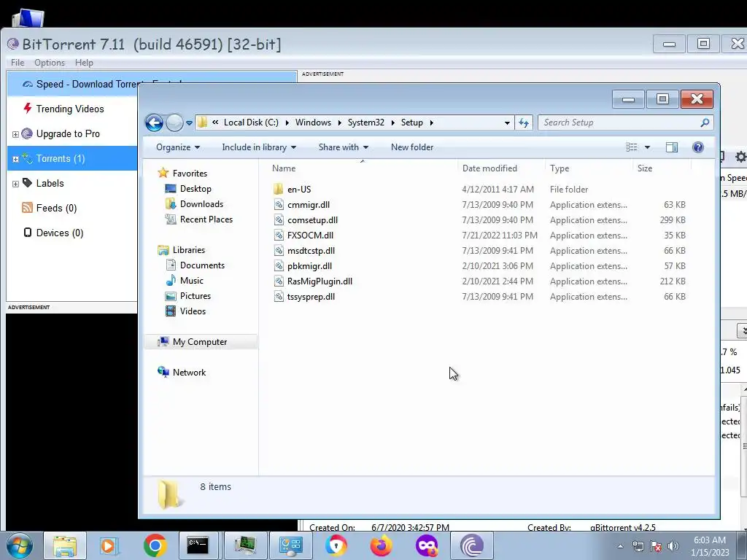Click the Change your view icon

tap(632, 147)
